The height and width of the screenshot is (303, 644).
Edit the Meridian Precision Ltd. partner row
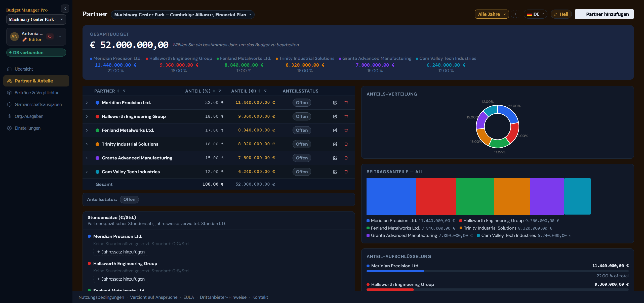(x=335, y=103)
